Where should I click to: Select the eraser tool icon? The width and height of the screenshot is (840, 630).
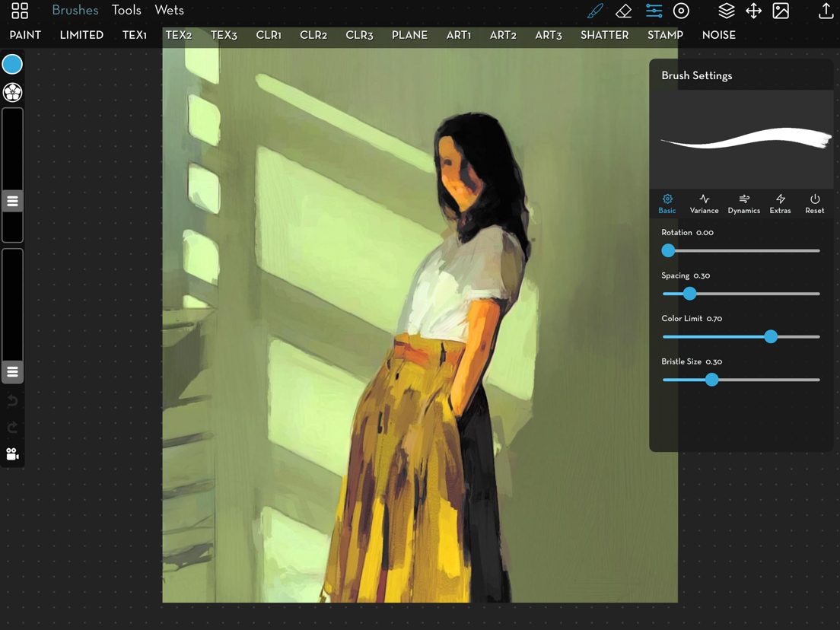624,11
